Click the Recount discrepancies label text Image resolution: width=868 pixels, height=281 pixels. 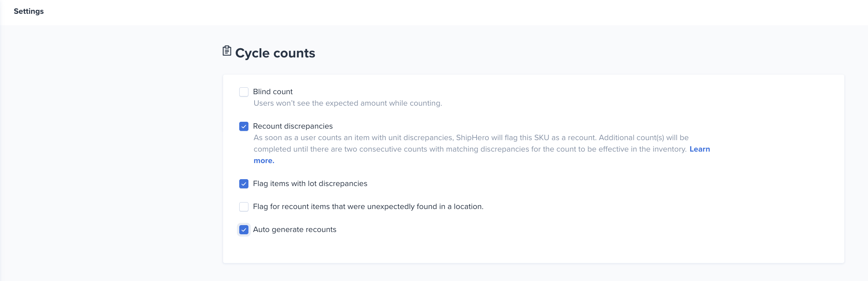293,126
